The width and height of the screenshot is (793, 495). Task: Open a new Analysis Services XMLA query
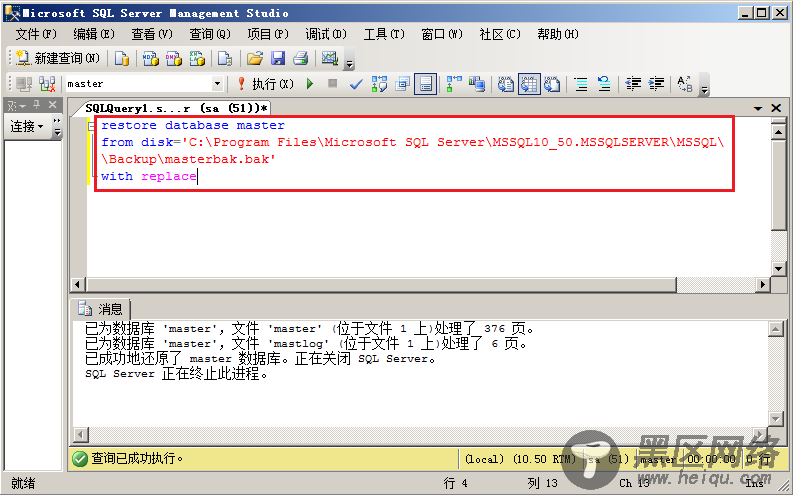(197, 59)
